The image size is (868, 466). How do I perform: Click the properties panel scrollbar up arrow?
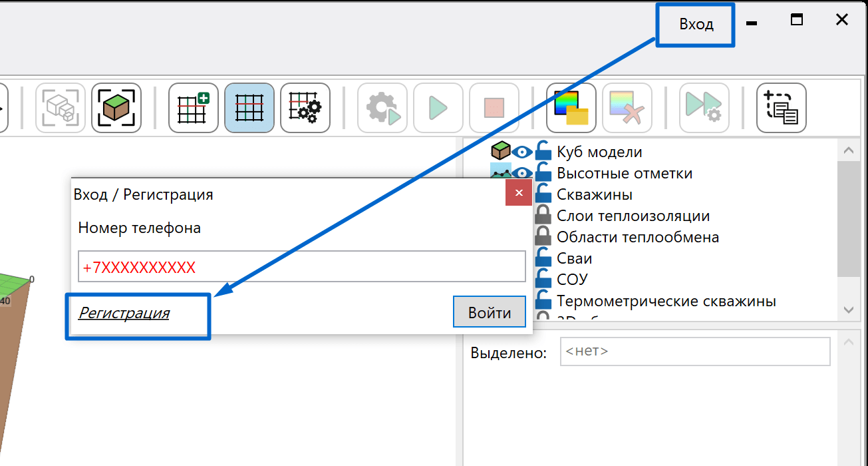848,343
